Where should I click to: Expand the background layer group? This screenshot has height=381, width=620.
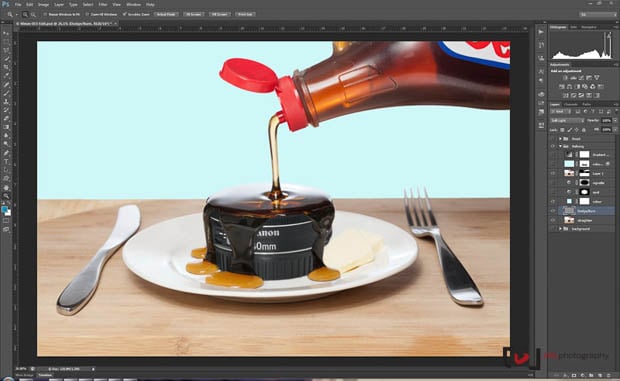pyautogui.click(x=560, y=229)
